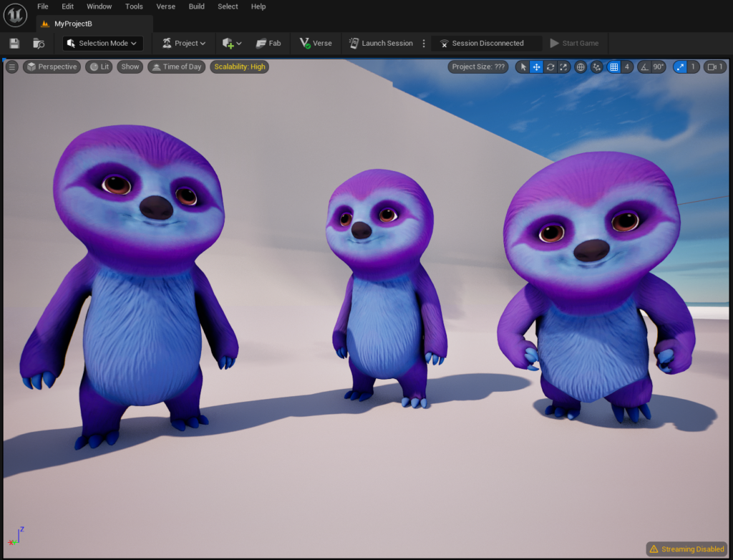Expand the Project dropdown menu

pyautogui.click(x=183, y=43)
